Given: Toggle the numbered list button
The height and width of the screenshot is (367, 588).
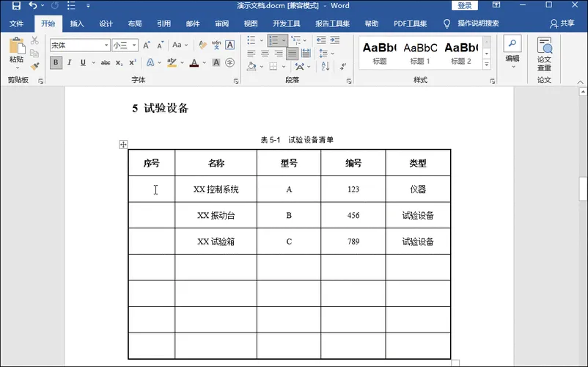Looking at the screenshot, I should (x=274, y=40).
